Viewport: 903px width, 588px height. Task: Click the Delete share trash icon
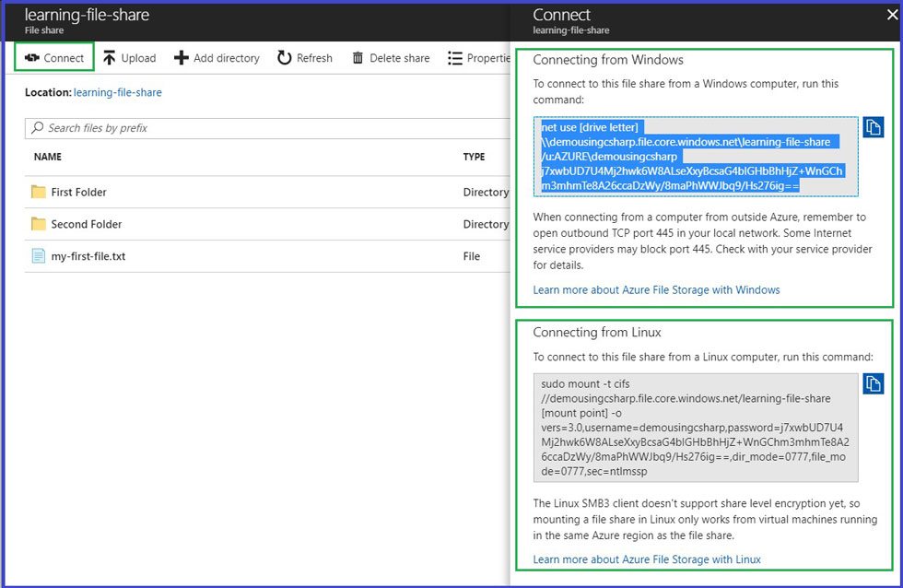point(358,58)
